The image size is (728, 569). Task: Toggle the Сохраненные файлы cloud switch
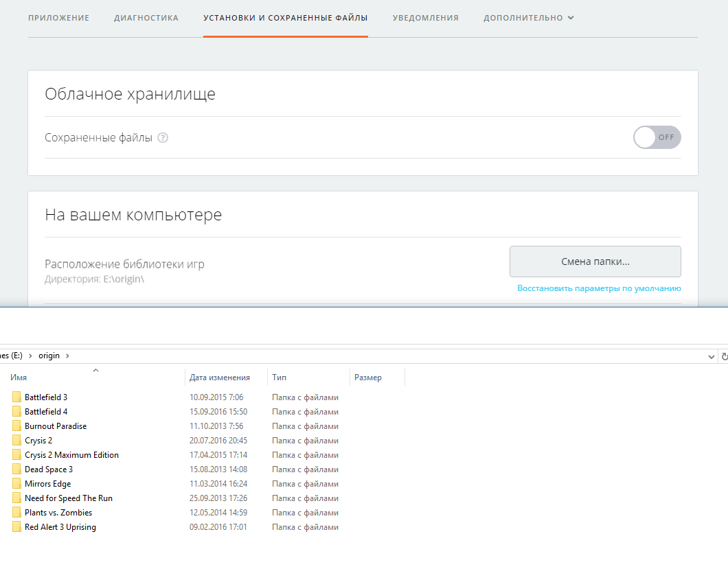click(657, 137)
